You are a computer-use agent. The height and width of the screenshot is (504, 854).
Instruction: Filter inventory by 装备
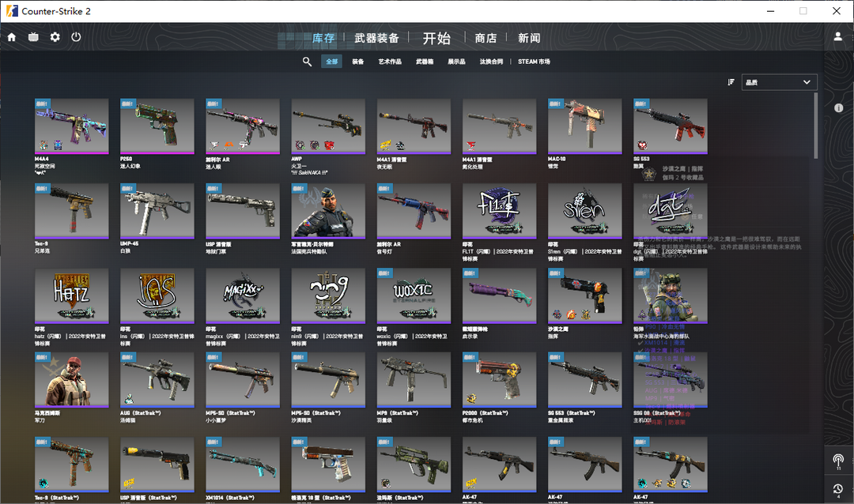coord(358,62)
